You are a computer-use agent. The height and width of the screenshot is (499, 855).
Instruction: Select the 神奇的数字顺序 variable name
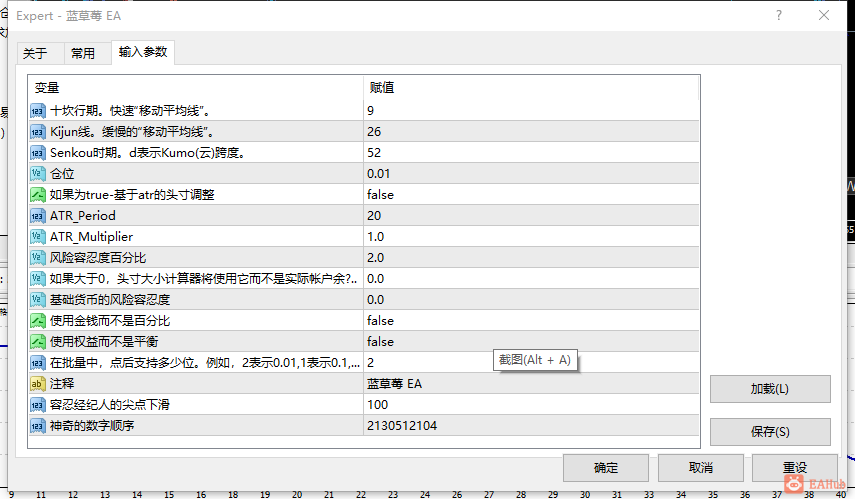pyautogui.click(x=92, y=426)
